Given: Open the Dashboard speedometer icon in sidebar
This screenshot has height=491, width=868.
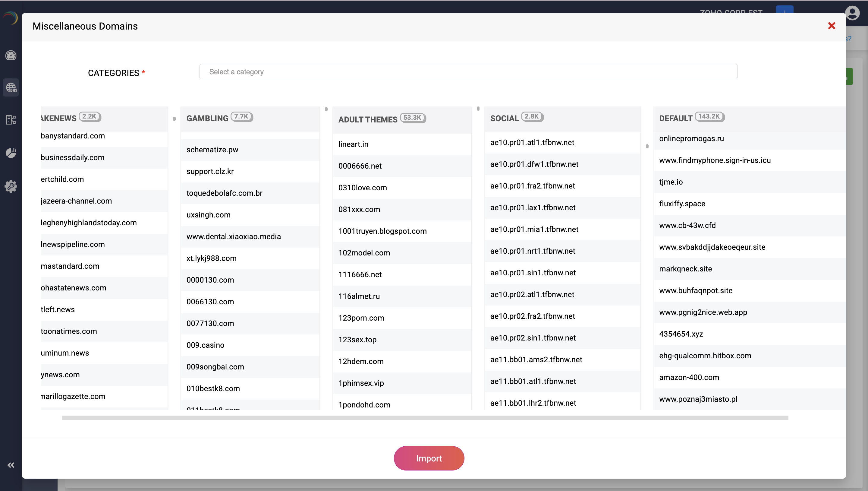Looking at the screenshot, I should tap(11, 55).
